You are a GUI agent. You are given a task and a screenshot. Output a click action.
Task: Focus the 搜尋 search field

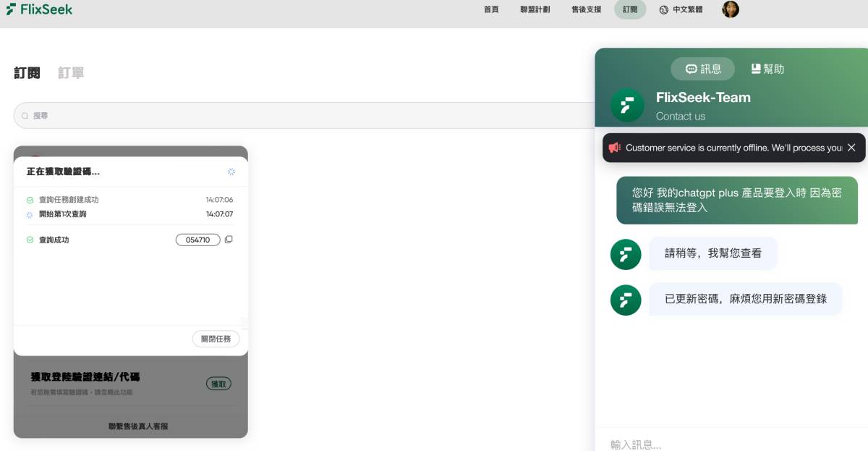coord(304,116)
